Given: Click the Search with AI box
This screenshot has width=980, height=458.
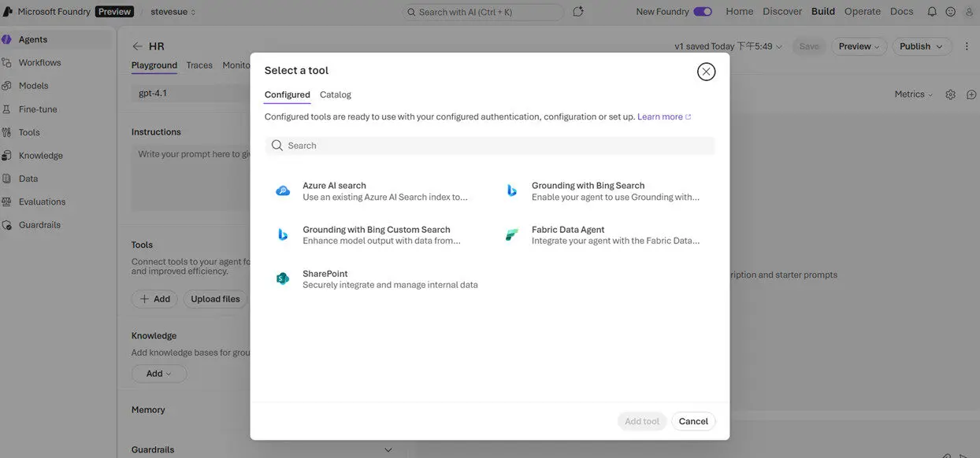Looking at the screenshot, I should coord(483,12).
